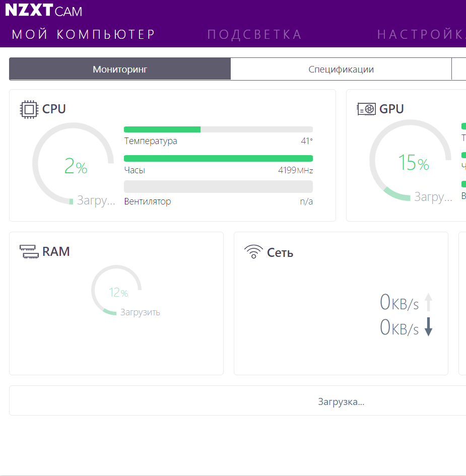Open the Мой компьютер section
This screenshot has width=466, height=476.
[x=84, y=34]
